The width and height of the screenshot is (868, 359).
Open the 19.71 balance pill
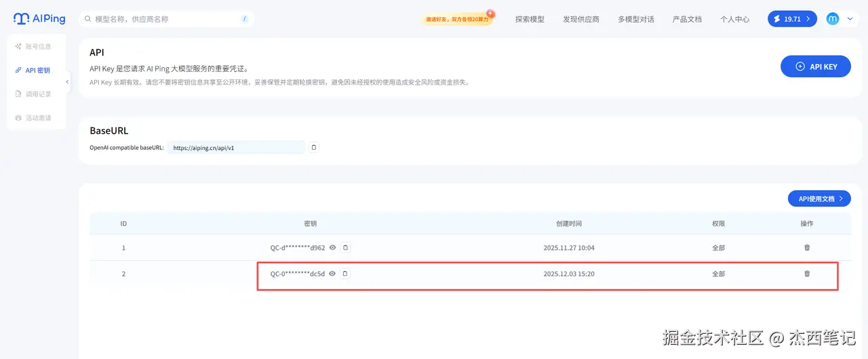(792, 19)
